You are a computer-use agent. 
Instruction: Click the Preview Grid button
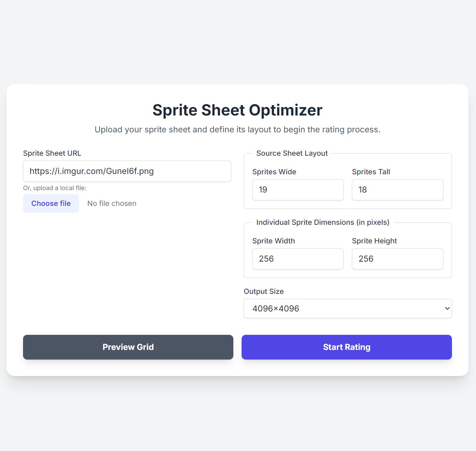click(128, 347)
